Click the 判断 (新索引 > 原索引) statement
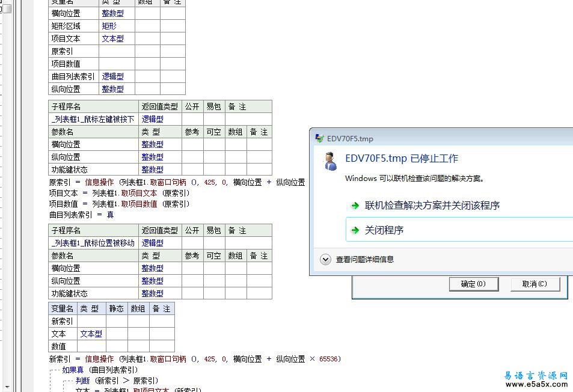The image size is (573, 392). tap(117, 381)
